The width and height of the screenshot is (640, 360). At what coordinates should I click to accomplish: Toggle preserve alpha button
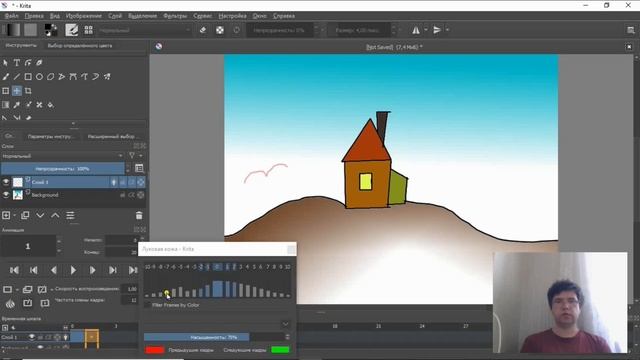coord(220,30)
